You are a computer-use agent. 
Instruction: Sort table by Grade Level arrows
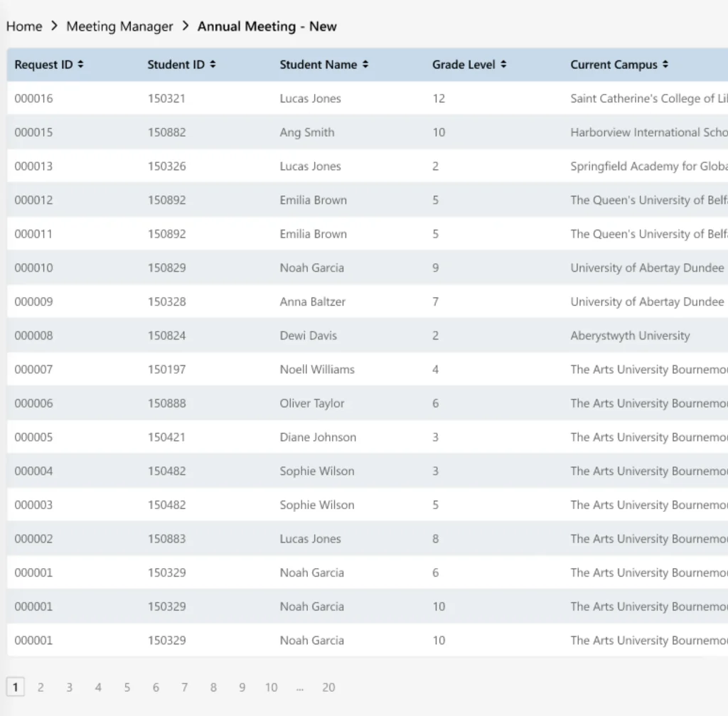pos(503,65)
